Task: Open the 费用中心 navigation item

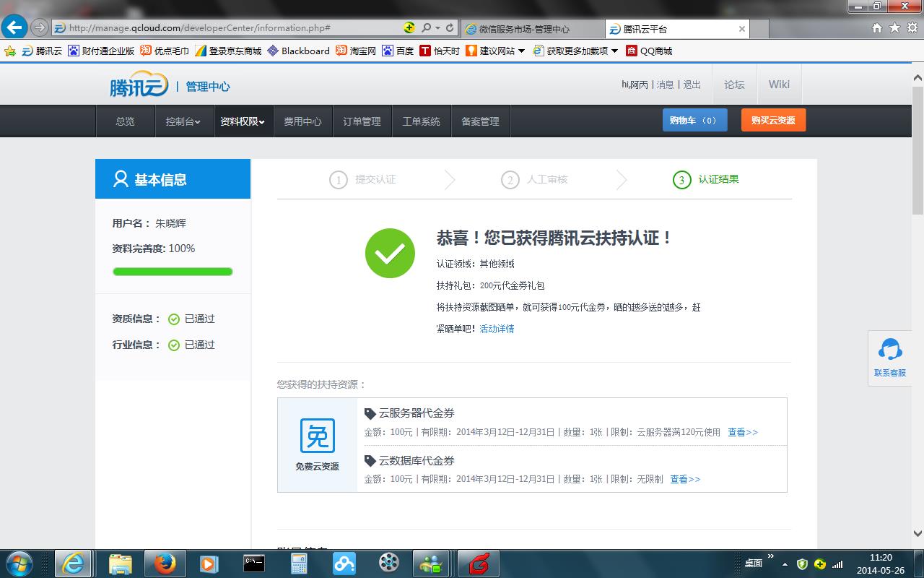Action: (302, 121)
